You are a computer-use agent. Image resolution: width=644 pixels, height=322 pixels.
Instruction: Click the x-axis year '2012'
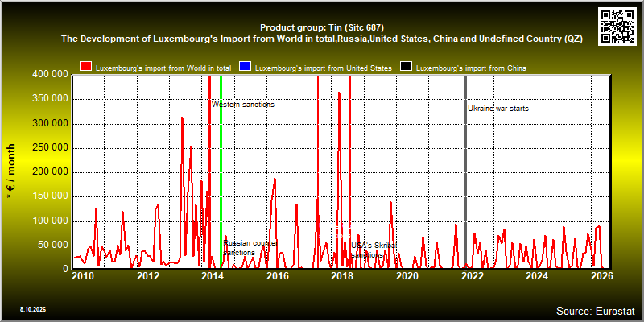[x=148, y=276]
